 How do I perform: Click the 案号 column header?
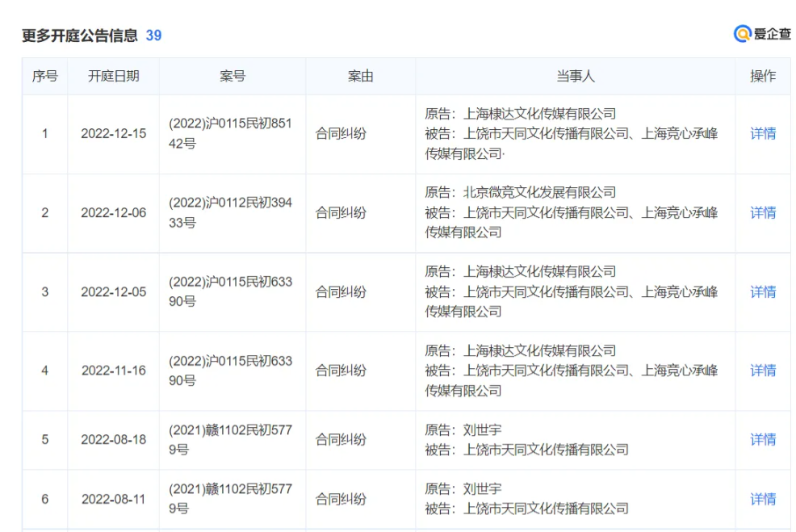[x=233, y=76]
